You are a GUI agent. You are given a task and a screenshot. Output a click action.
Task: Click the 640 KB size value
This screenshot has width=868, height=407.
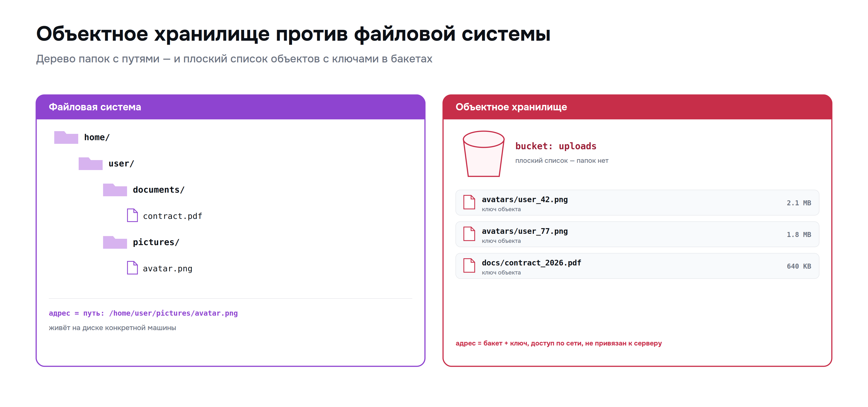pos(799,266)
